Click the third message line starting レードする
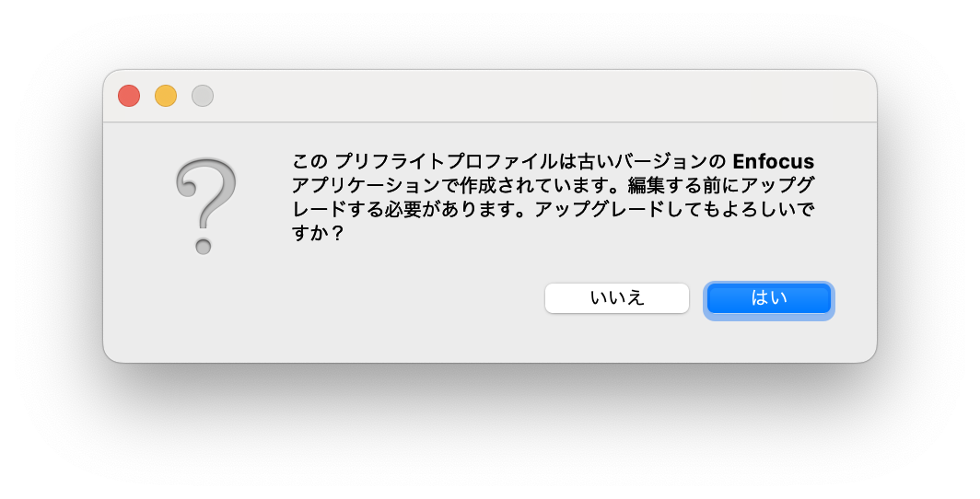 (x=554, y=209)
